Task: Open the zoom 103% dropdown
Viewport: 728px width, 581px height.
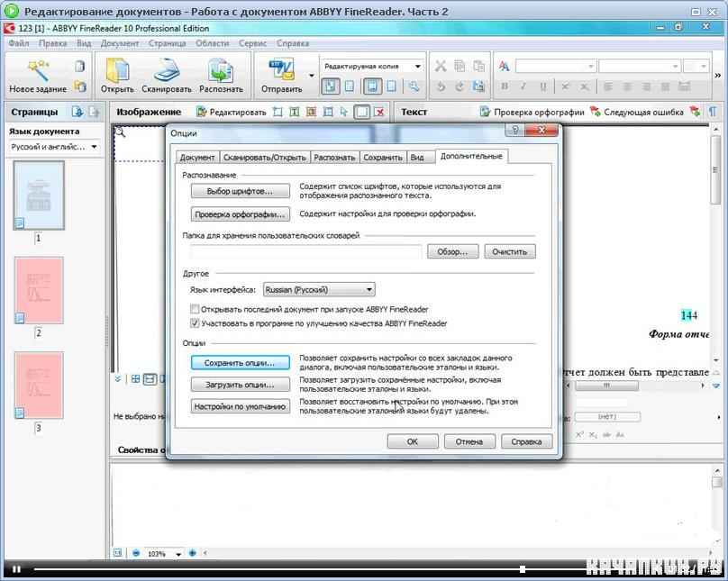Action: [178, 554]
